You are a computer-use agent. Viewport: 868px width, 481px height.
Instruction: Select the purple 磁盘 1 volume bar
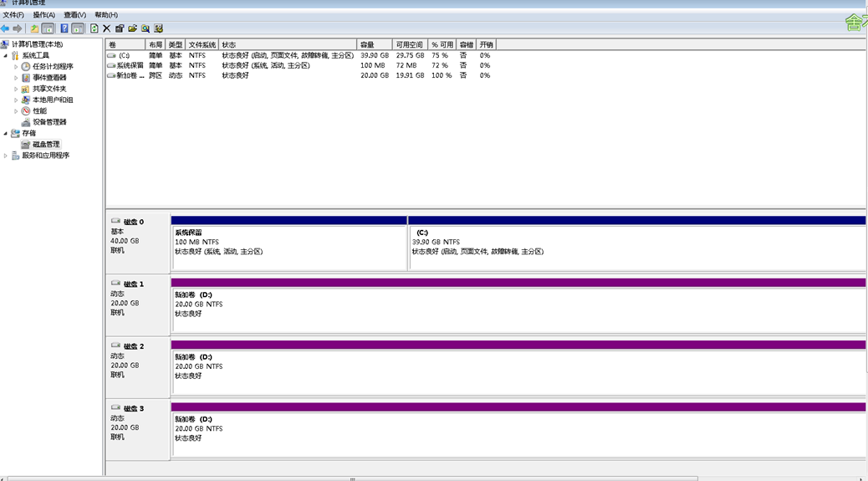[518, 283]
